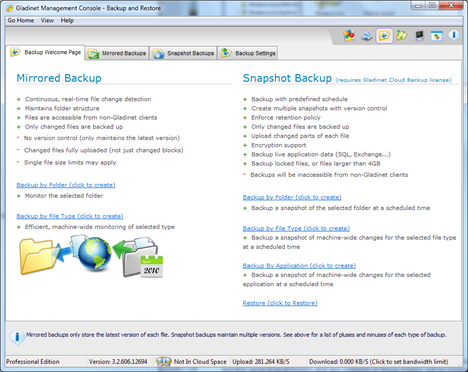Viewport: 468px width, 372px height.
Task: Create Mirrored Backup by File Type link
Action: (70, 216)
